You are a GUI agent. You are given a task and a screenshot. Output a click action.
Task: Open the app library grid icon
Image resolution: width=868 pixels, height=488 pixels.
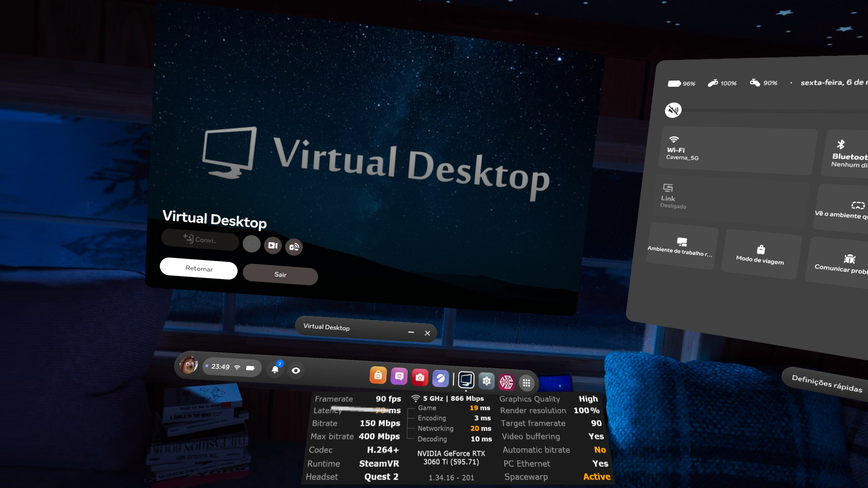pos(526,383)
